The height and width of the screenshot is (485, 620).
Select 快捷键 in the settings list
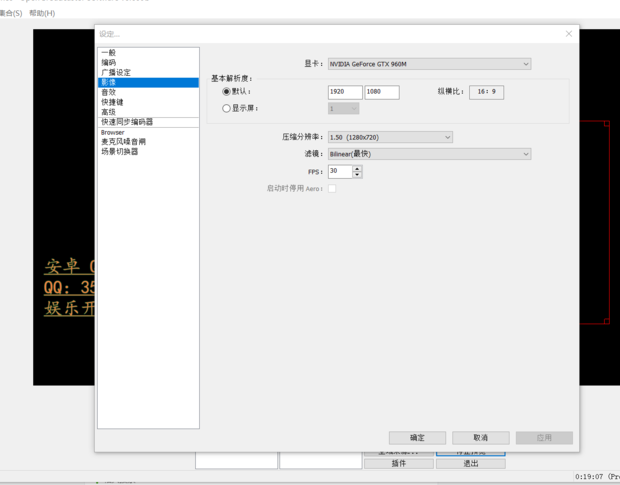tap(112, 102)
